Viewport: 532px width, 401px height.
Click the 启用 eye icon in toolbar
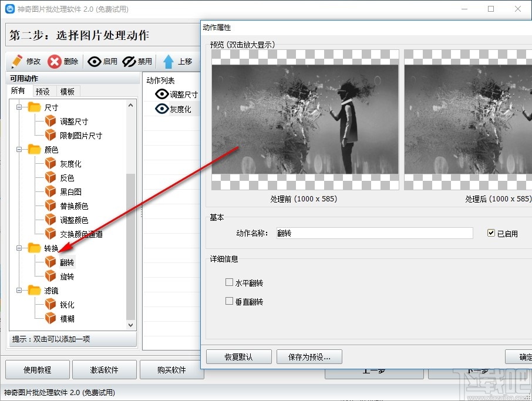95,62
